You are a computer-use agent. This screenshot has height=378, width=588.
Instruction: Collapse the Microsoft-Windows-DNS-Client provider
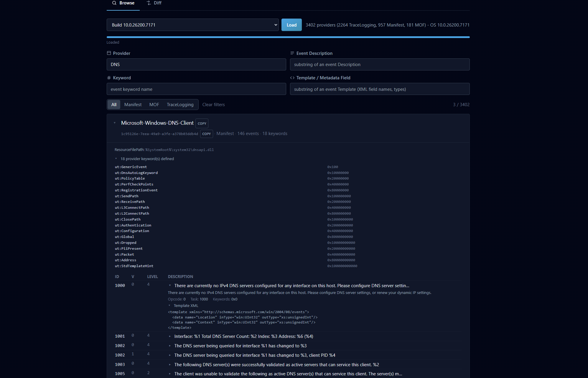coord(115,123)
